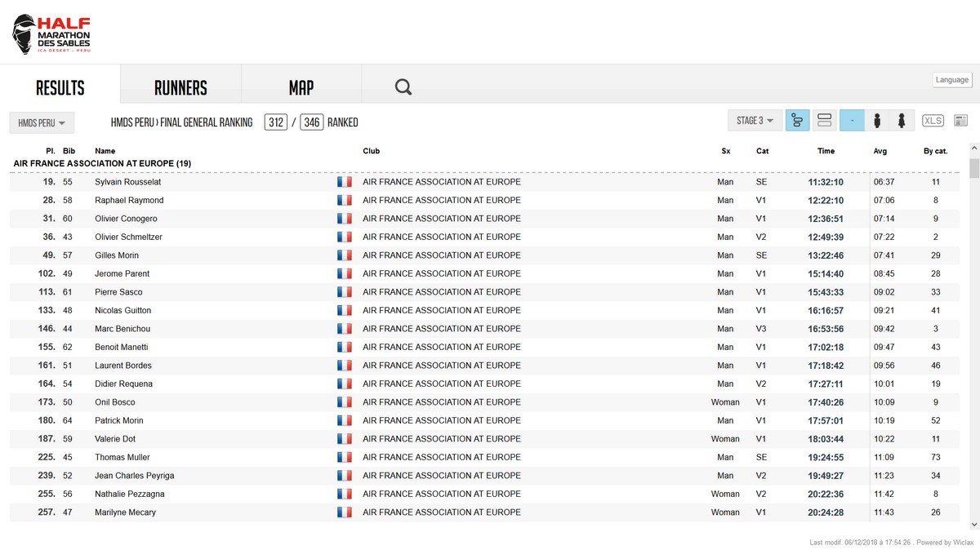Click the time 16:53:56
Screen dimensions: 980x550
[826, 329]
